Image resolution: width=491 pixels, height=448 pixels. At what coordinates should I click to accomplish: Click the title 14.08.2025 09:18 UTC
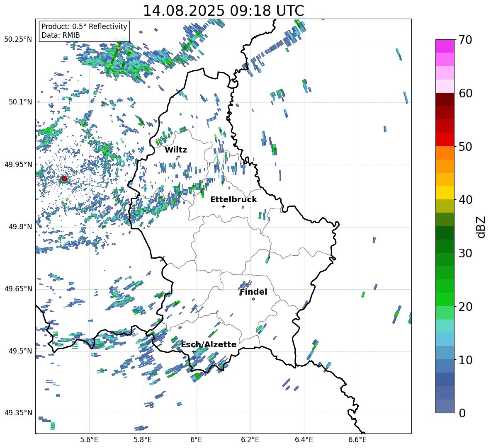(224, 11)
